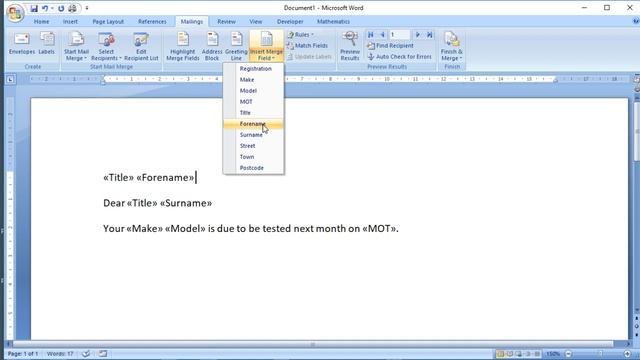The width and height of the screenshot is (640, 360).
Task: Open Select Recipients dropdown
Action: point(106,46)
